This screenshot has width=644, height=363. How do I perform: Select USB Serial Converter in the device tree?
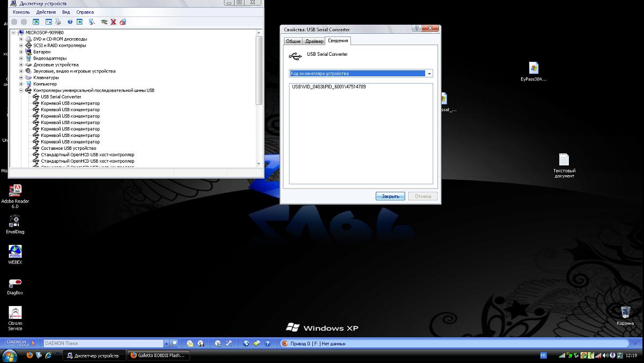point(61,97)
